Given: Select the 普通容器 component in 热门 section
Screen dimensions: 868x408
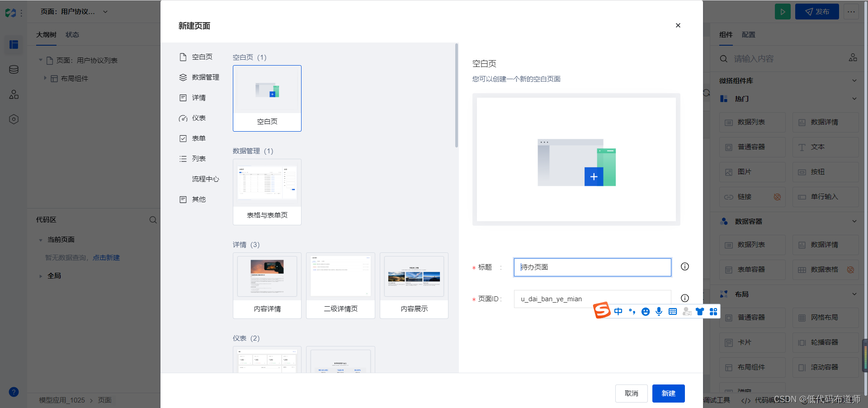Looking at the screenshot, I should (x=752, y=147).
